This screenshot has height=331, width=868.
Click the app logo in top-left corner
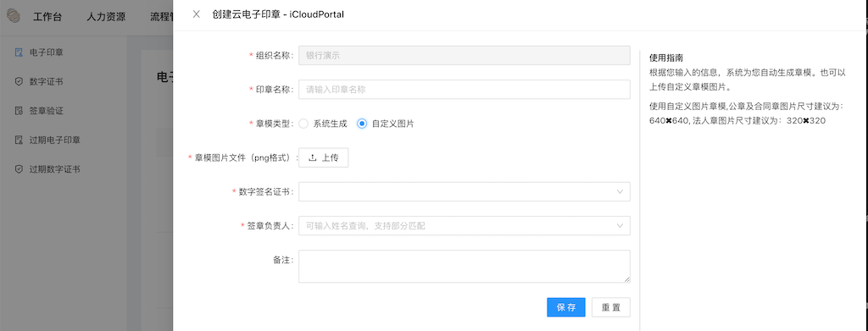(x=14, y=16)
